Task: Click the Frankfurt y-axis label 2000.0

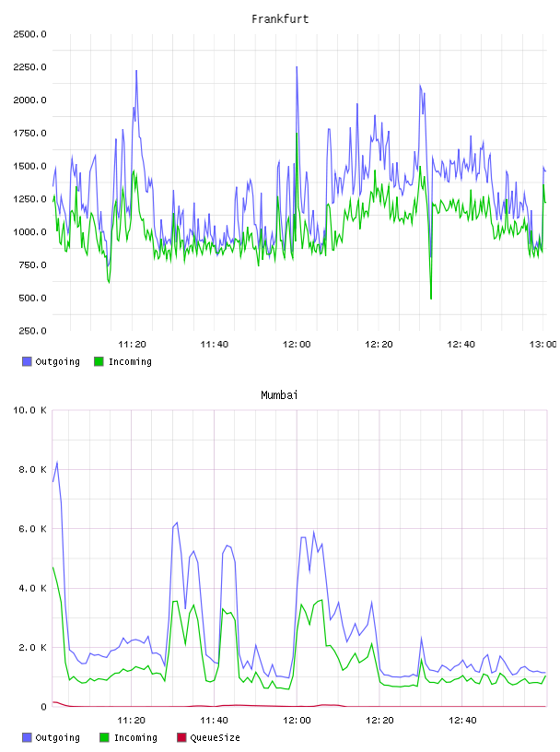Action: pyautogui.click(x=29, y=100)
